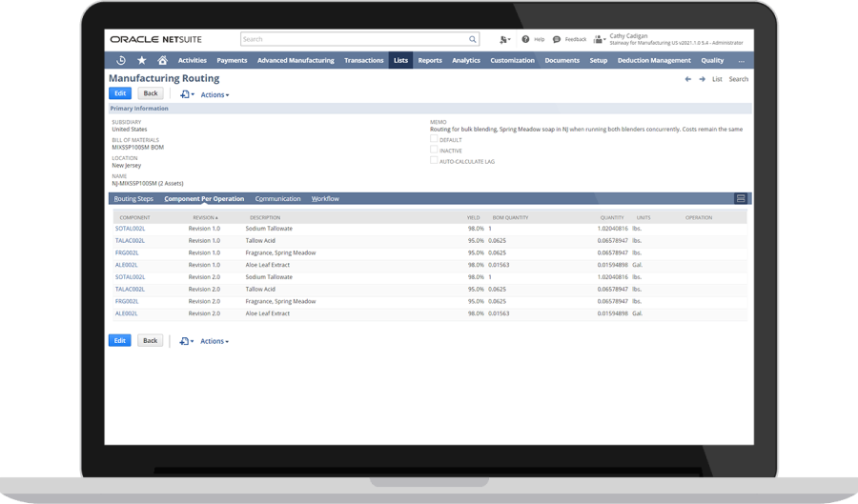Expand the top Actions dropdown
The image size is (858, 504).
[214, 94]
